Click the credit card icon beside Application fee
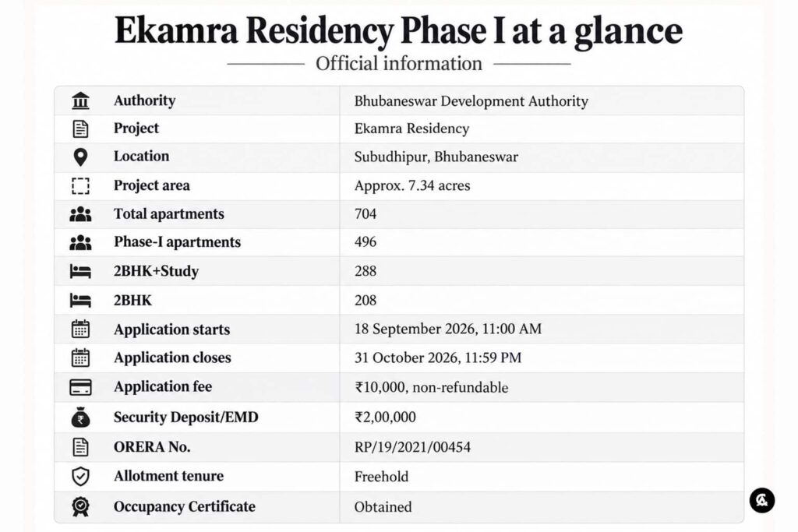798x532 pixels. [x=80, y=388]
